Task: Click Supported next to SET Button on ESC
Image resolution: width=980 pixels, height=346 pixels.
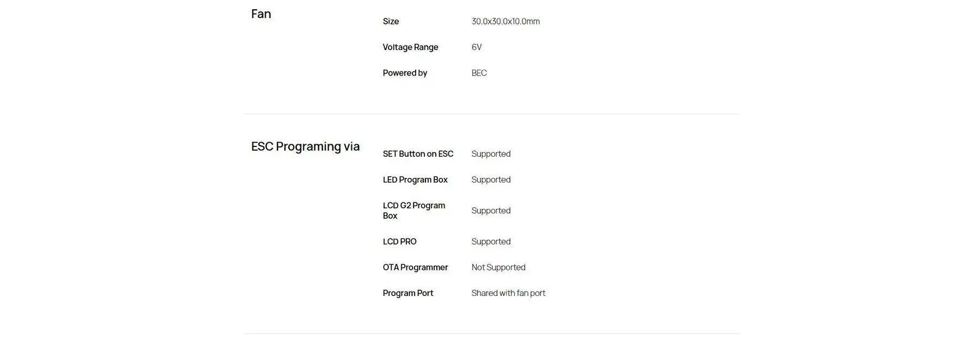Action: (x=491, y=154)
